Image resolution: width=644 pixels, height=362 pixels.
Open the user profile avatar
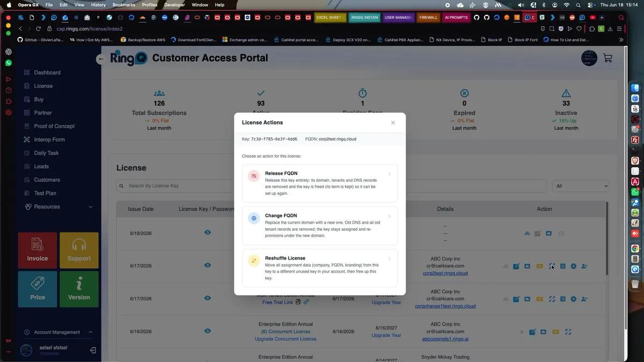pos(589,58)
